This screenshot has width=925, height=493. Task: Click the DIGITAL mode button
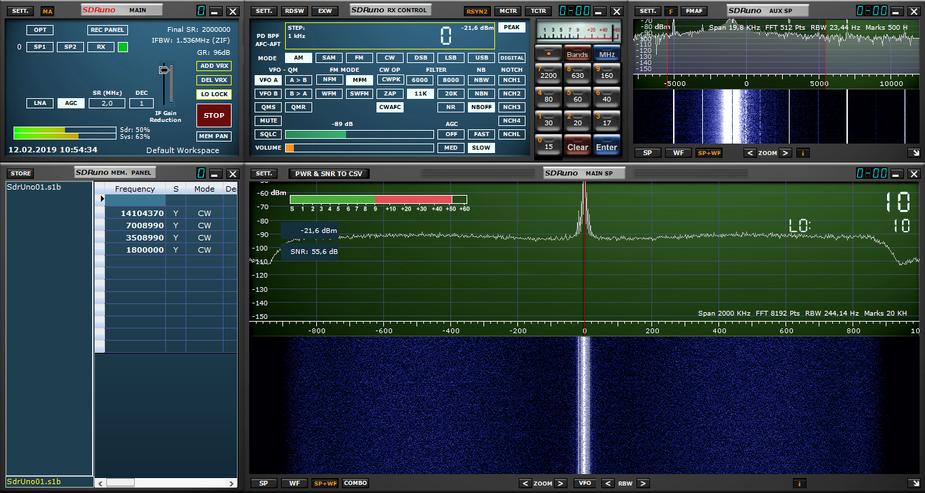point(511,58)
